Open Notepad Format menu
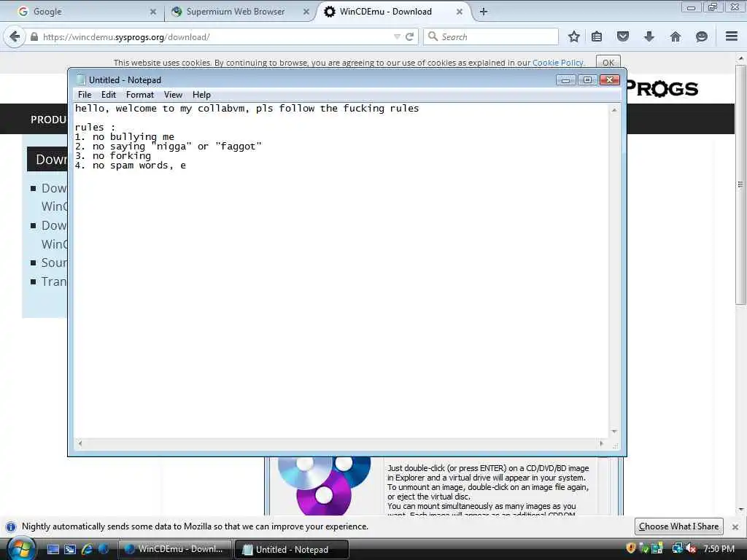Image resolution: width=747 pixels, height=560 pixels. 140,95
